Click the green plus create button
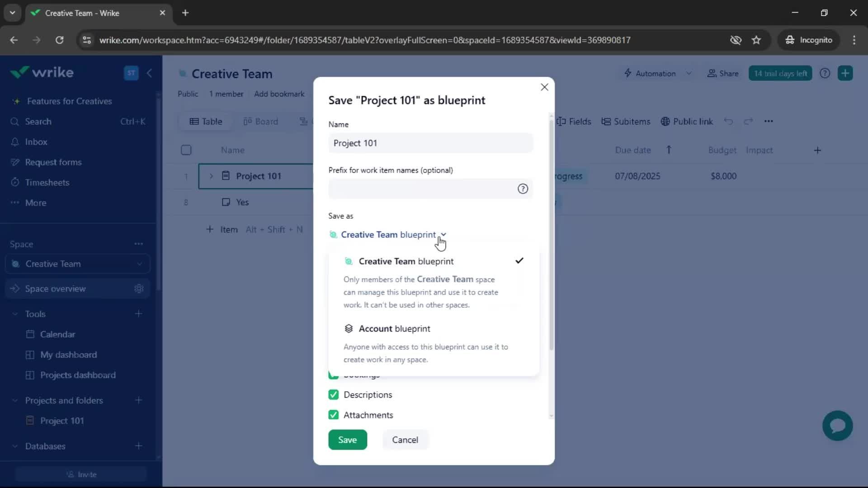 pos(845,73)
